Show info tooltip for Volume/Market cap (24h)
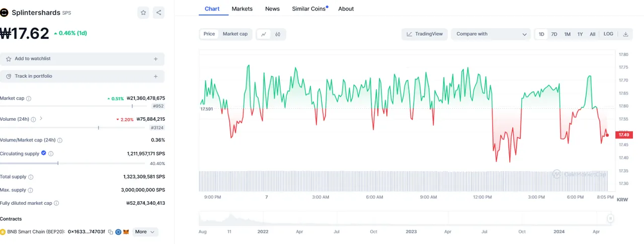Viewport: 644px width, 244px height. click(x=60, y=140)
